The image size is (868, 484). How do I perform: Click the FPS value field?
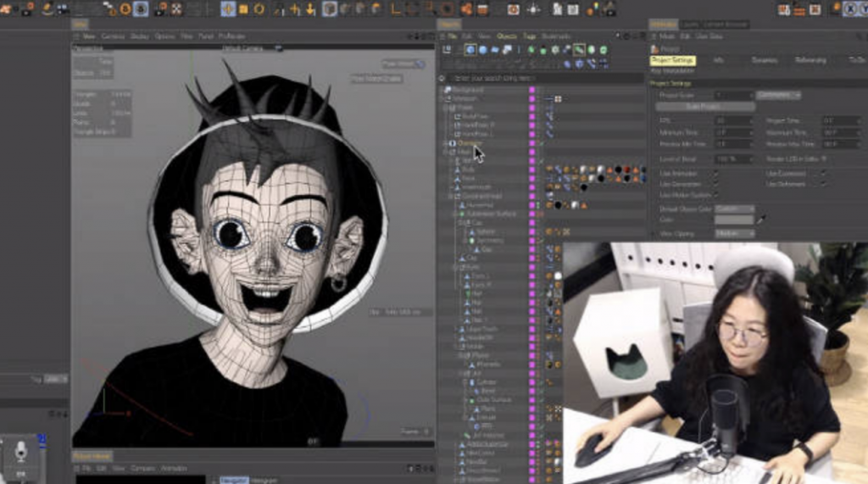click(734, 120)
